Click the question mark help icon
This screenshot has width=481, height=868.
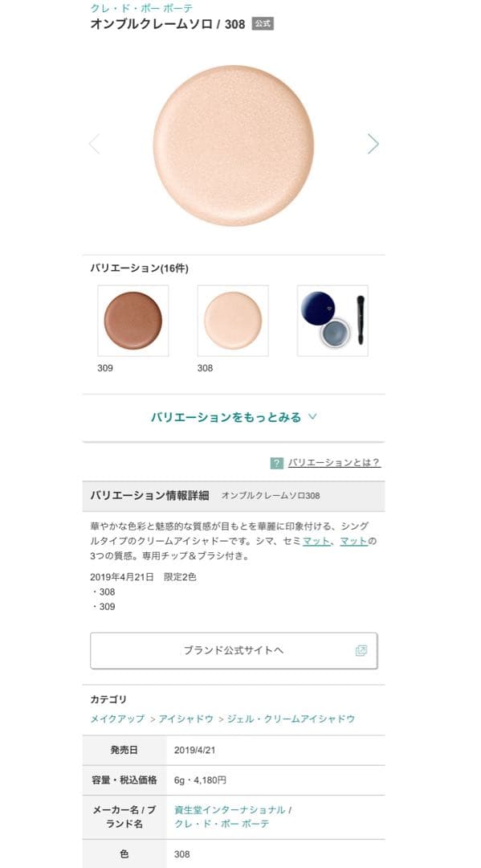(276, 464)
